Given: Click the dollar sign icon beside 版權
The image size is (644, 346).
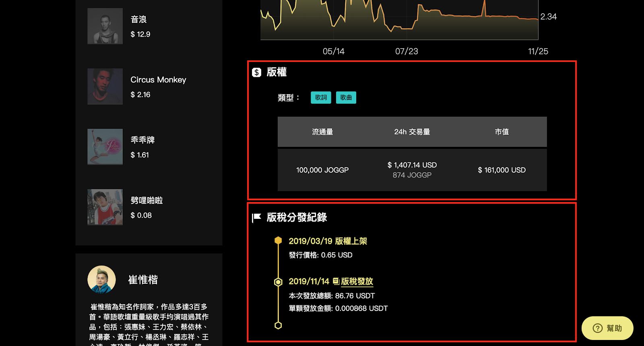Looking at the screenshot, I should (256, 72).
